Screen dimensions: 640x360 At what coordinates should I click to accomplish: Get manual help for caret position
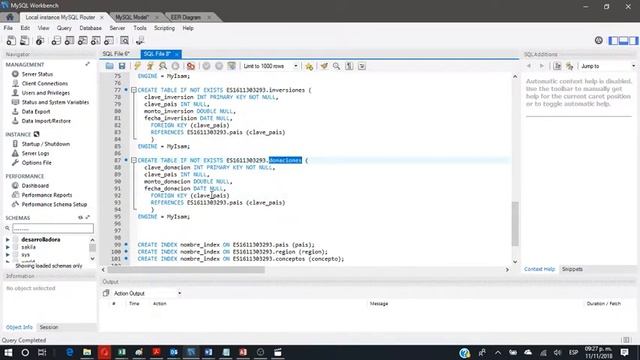pyautogui.click(x=557, y=66)
